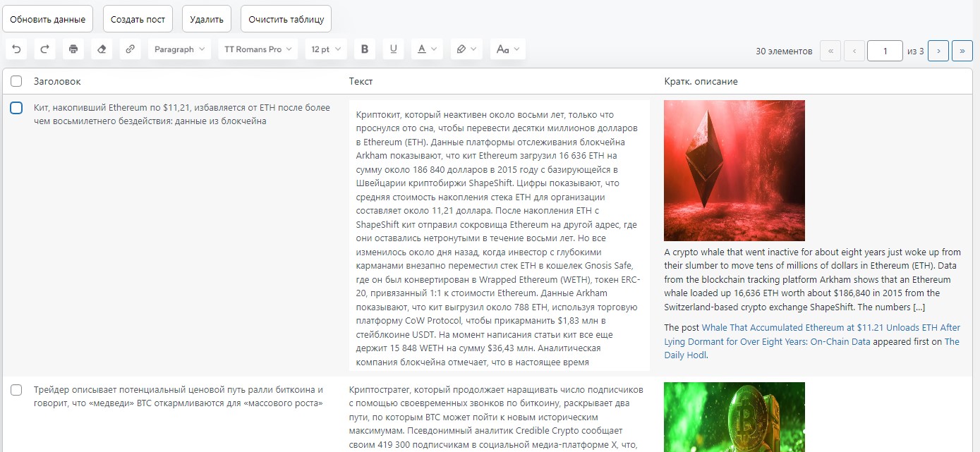Sort by the Текст column header
Image resolution: width=980 pixels, height=452 pixels.
click(361, 81)
